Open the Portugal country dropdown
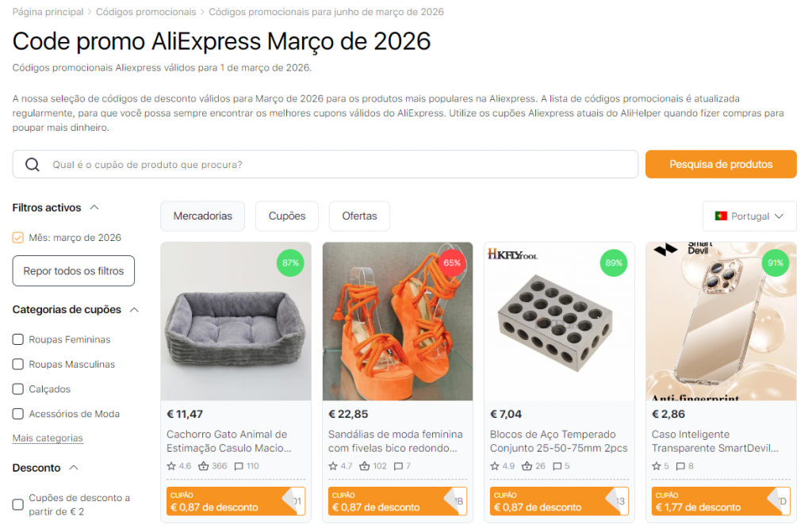Viewport: 812px width, 528px height. point(749,216)
